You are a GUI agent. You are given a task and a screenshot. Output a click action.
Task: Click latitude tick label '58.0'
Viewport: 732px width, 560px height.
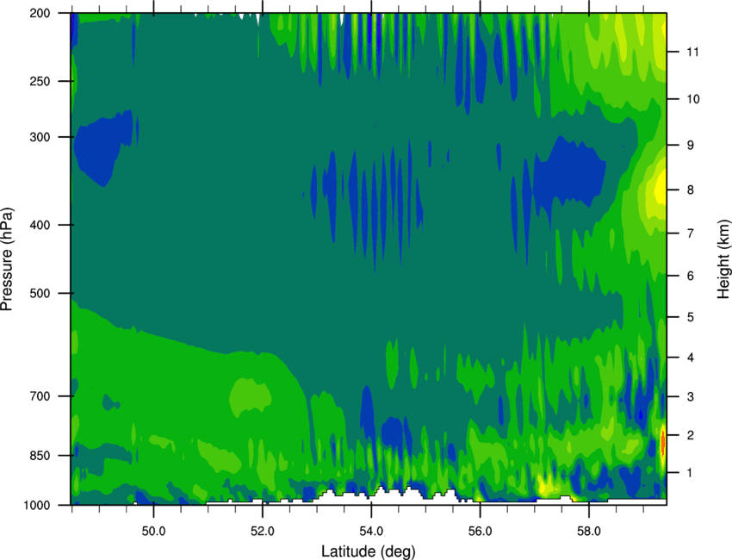click(589, 532)
